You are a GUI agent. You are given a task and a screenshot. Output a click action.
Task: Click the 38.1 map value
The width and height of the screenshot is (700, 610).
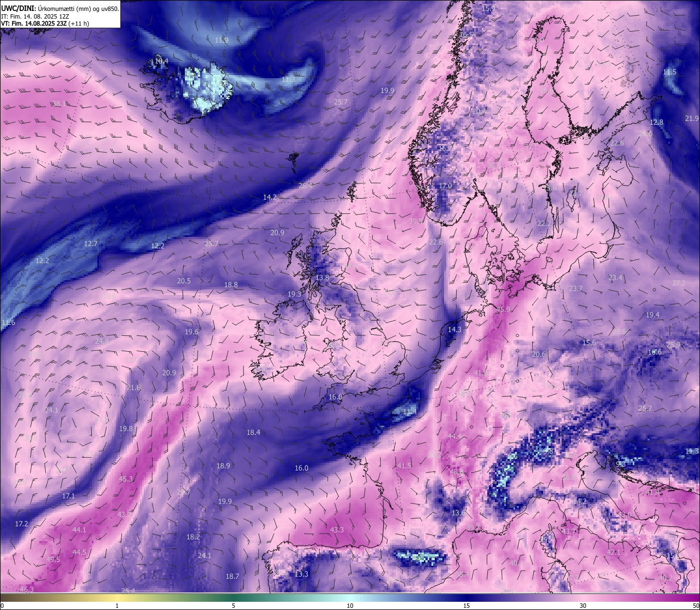coord(59,103)
